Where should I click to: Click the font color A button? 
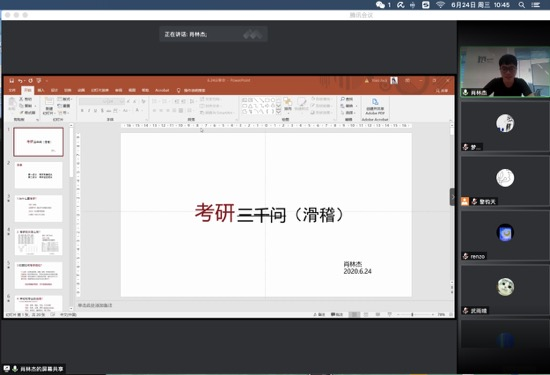coord(138,111)
